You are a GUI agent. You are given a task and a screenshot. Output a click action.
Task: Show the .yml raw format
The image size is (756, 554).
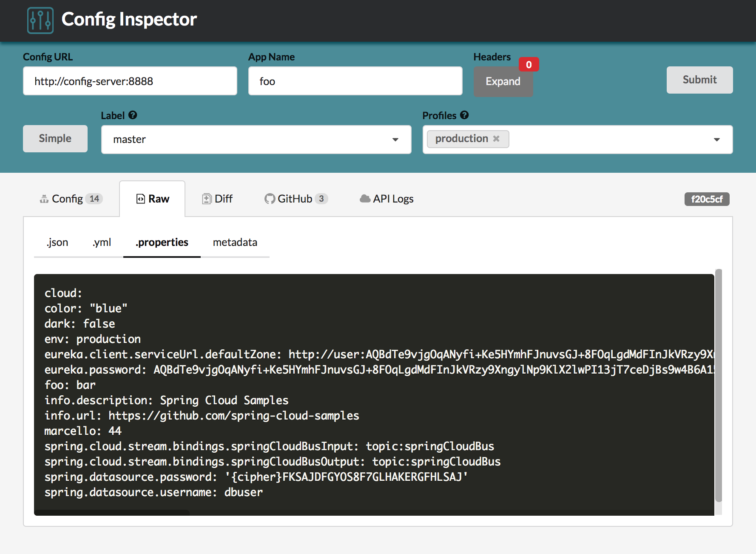(102, 242)
